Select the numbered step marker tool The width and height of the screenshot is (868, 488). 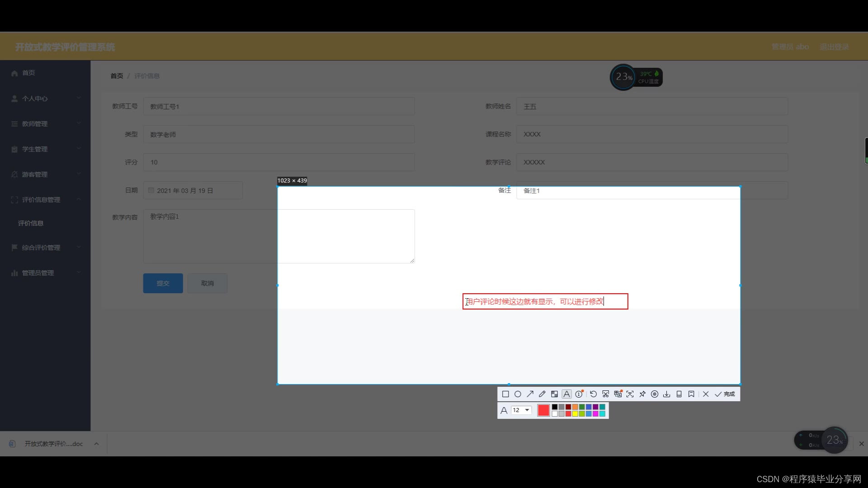click(579, 394)
